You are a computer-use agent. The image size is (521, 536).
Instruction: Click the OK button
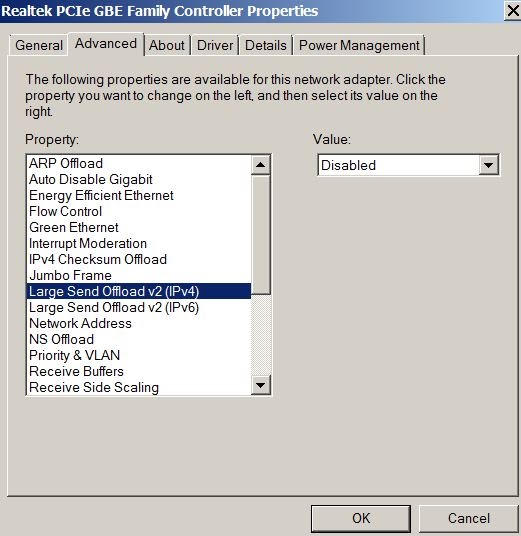361,518
